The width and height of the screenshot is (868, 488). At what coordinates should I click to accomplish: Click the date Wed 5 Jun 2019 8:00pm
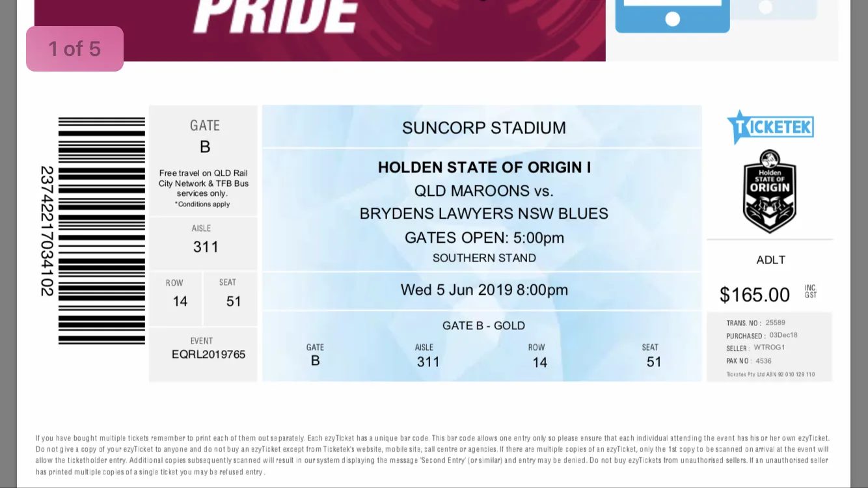pos(484,290)
